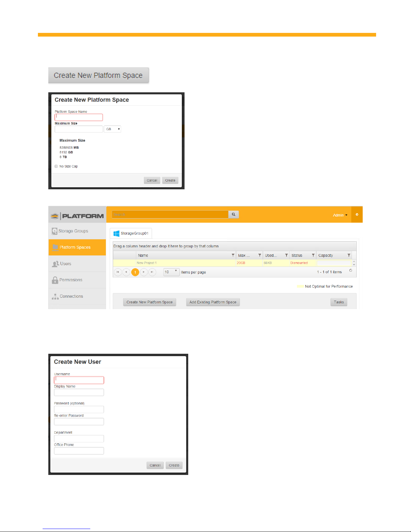Click the Capacity bar of New Project 1
The width and height of the screenshot is (411, 532).
coord(333,263)
